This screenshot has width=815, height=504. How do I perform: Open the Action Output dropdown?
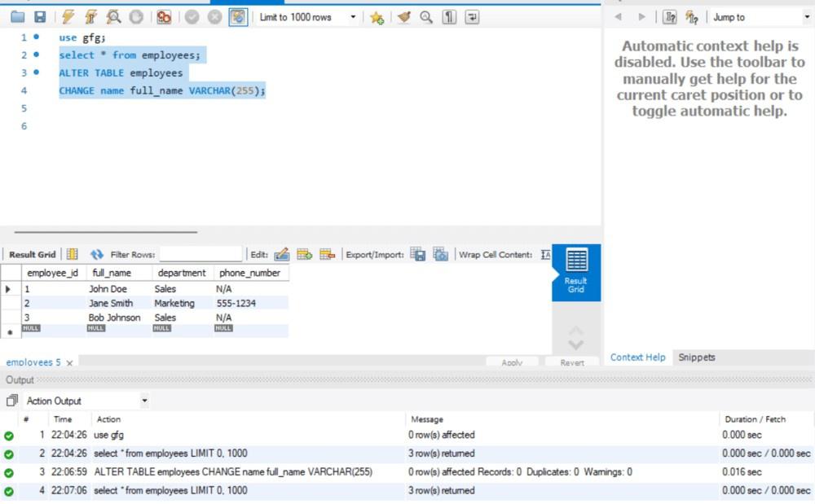pos(144,400)
